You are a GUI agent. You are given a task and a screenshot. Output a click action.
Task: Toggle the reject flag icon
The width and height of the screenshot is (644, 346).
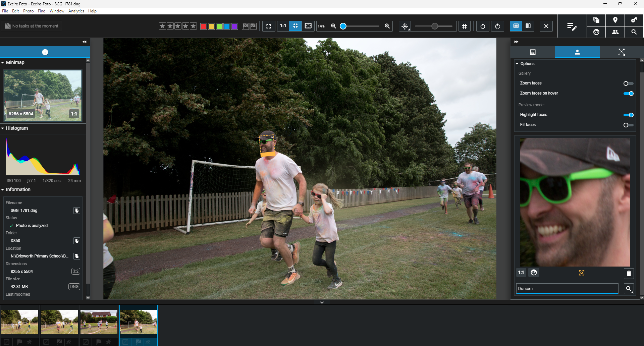246,26
